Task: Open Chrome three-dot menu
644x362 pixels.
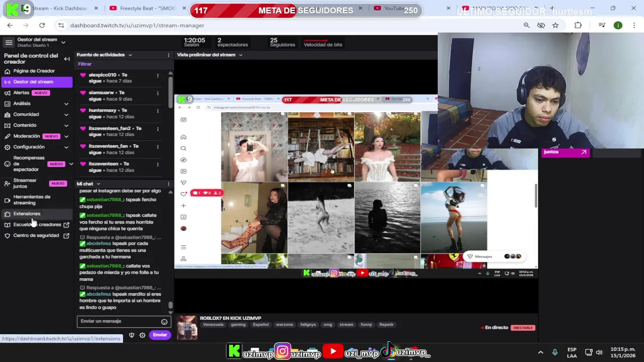Action: tap(633, 25)
